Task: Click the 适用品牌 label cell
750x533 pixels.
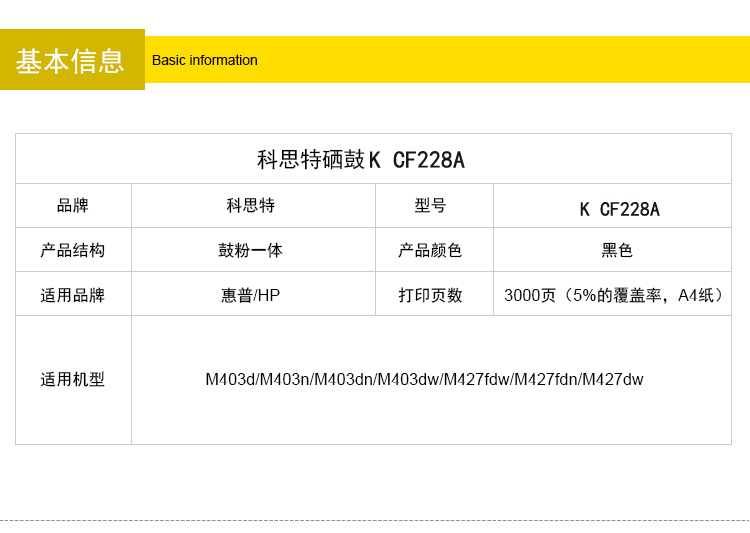Action: point(73,295)
